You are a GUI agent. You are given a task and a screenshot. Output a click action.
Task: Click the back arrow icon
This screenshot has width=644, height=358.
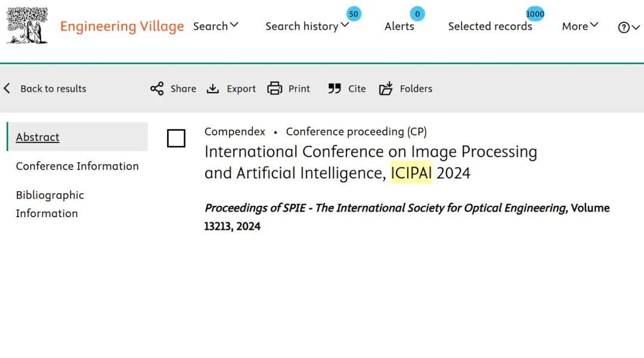click(x=7, y=89)
